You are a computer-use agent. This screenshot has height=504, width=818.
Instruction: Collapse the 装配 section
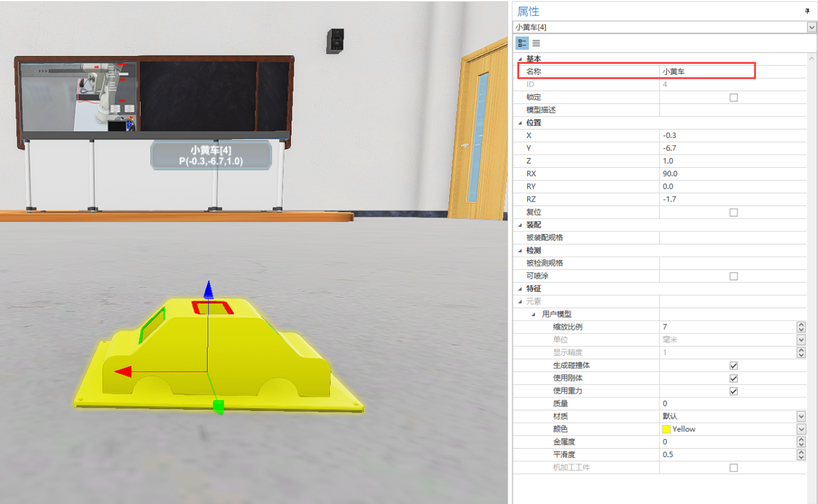pos(519,225)
